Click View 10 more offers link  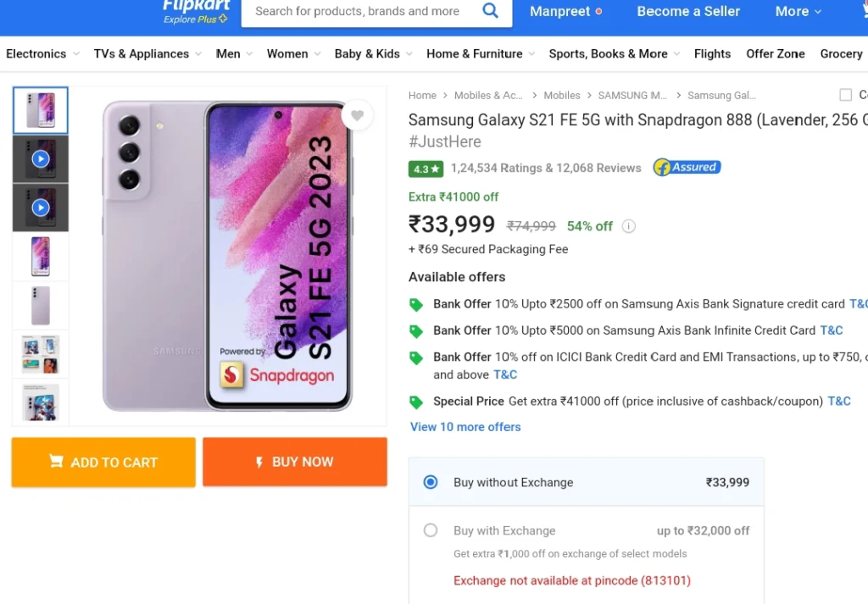465,427
